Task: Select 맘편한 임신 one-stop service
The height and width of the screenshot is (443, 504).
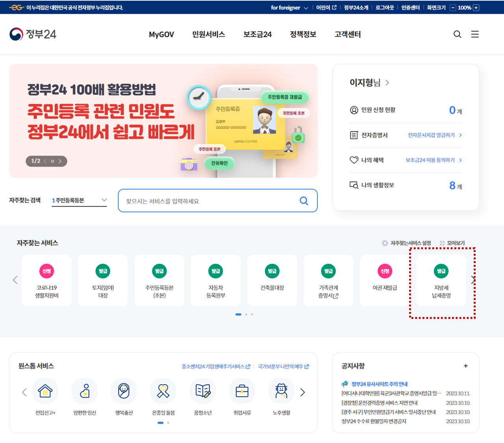Action: 85,397
